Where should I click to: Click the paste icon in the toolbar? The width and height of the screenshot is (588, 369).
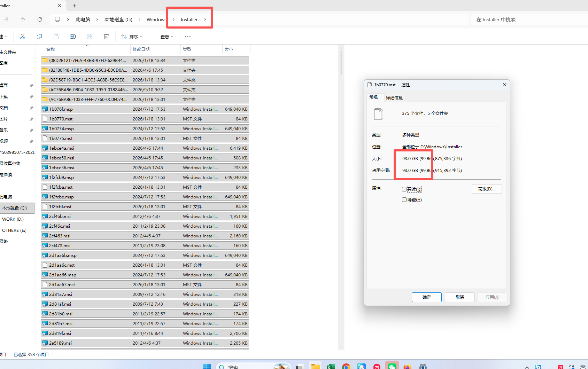(56, 37)
